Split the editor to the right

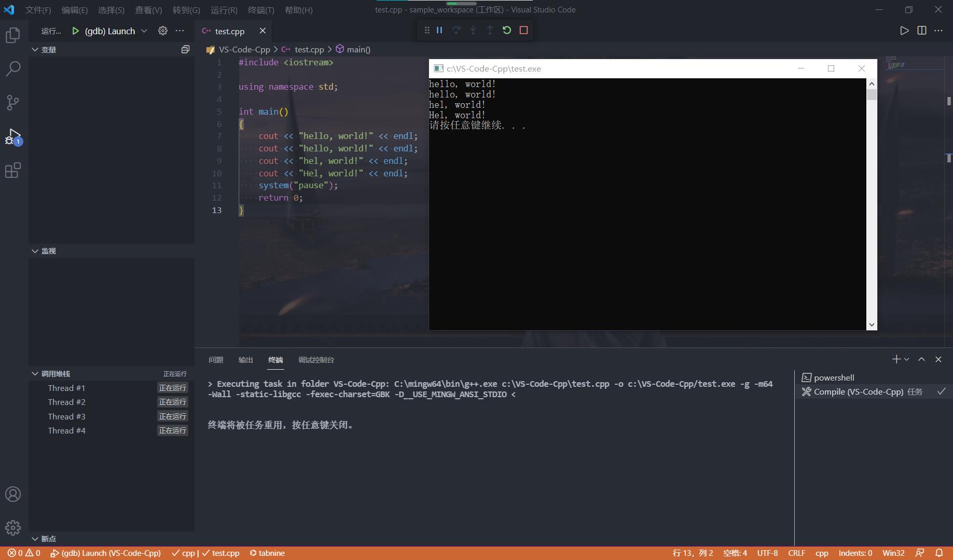[x=922, y=31]
